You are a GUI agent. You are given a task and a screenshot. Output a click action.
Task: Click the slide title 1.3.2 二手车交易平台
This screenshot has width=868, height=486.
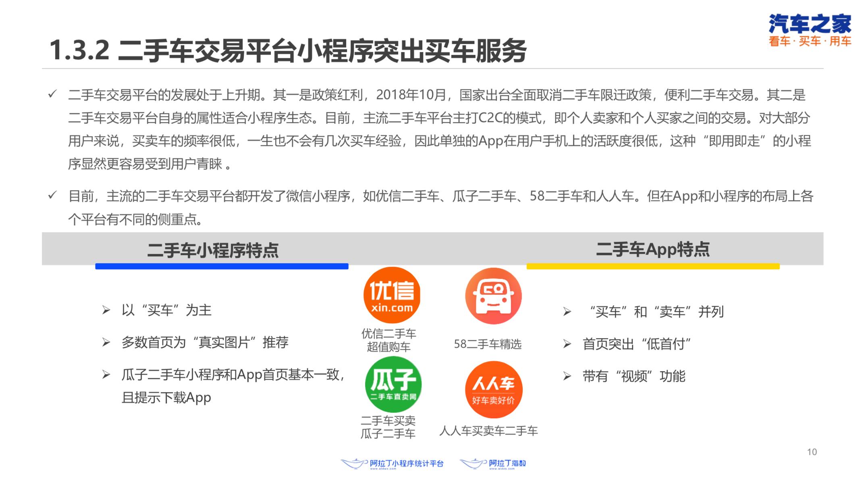288,51
